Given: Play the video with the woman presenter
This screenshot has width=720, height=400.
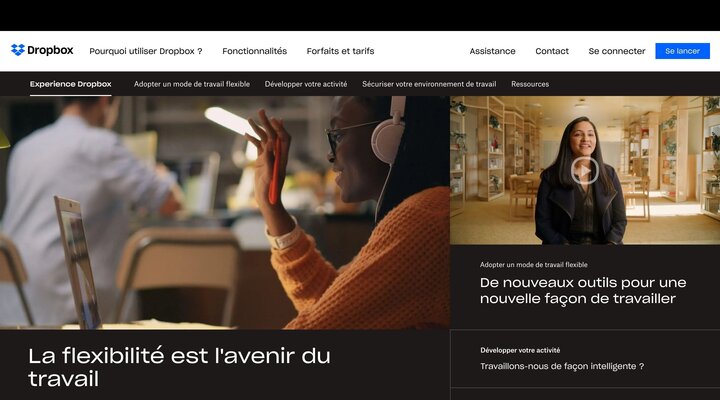Looking at the screenshot, I should [585, 171].
